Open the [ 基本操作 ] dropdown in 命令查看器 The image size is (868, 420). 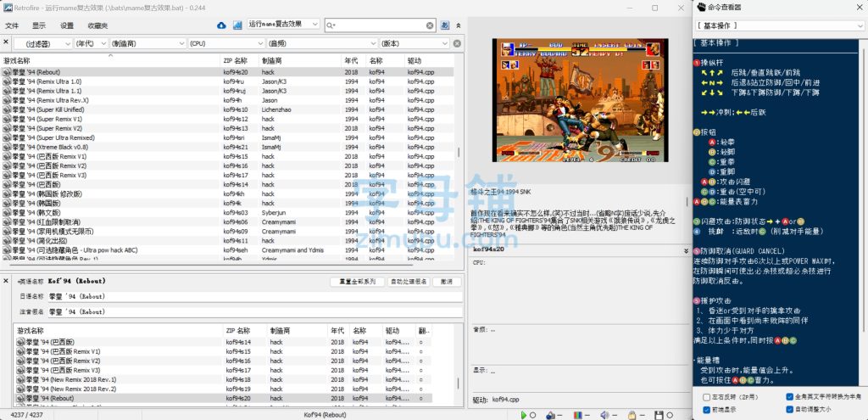(x=781, y=26)
